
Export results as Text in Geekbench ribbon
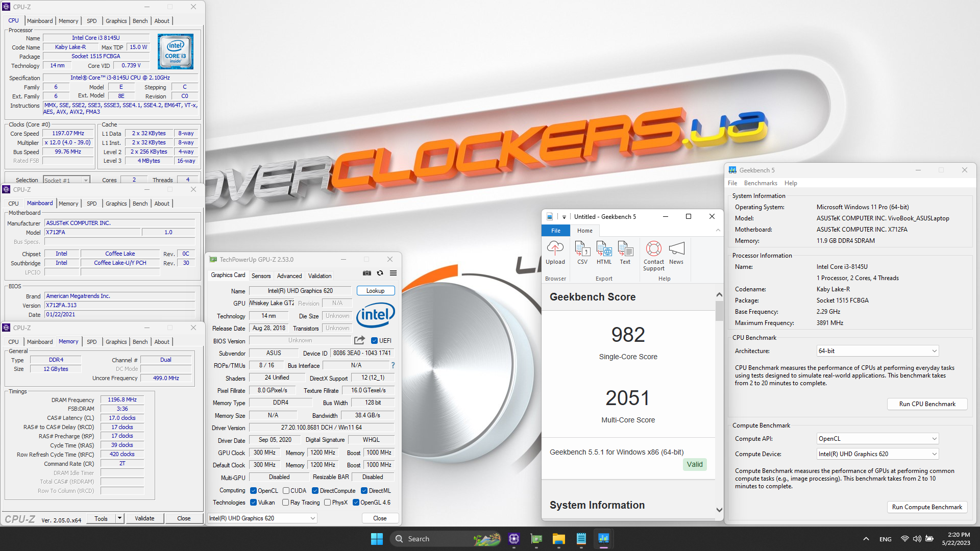coord(625,248)
